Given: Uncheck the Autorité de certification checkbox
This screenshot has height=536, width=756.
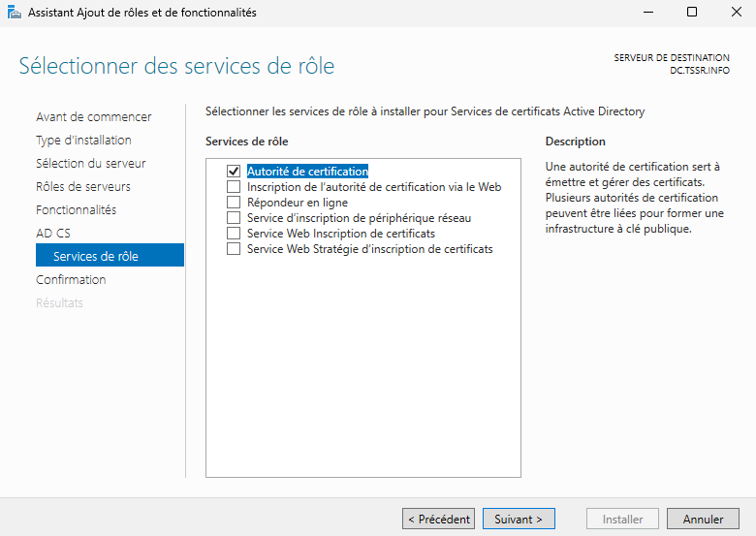Looking at the screenshot, I should [233, 172].
